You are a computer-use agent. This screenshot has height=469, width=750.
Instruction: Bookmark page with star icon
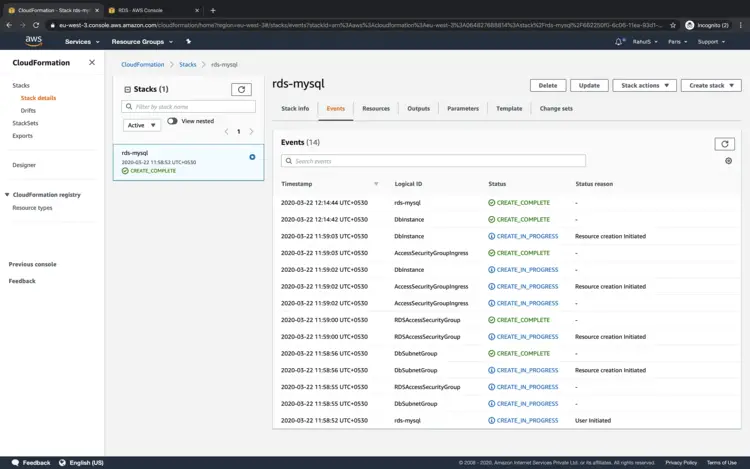point(673,25)
